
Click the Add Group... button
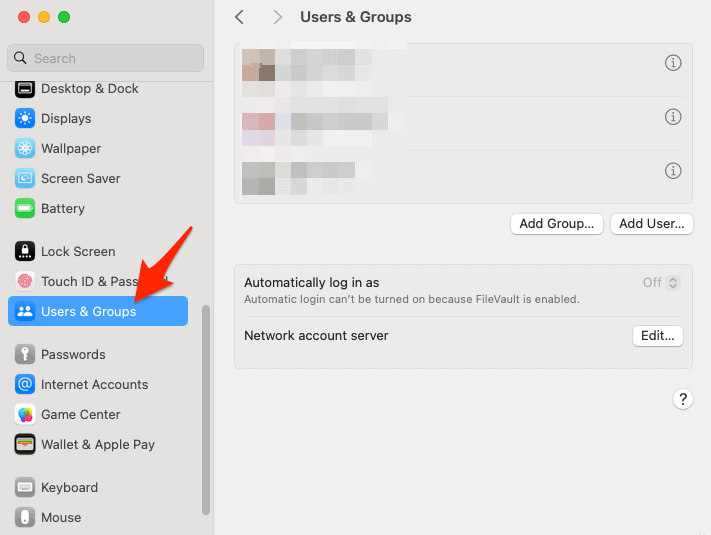point(557,224)
